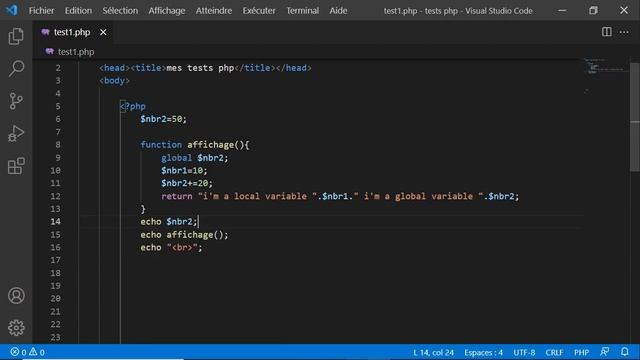Open the Search view in activity bar
Viewport: 640px width, 360px height.
[x=16, y=68]
